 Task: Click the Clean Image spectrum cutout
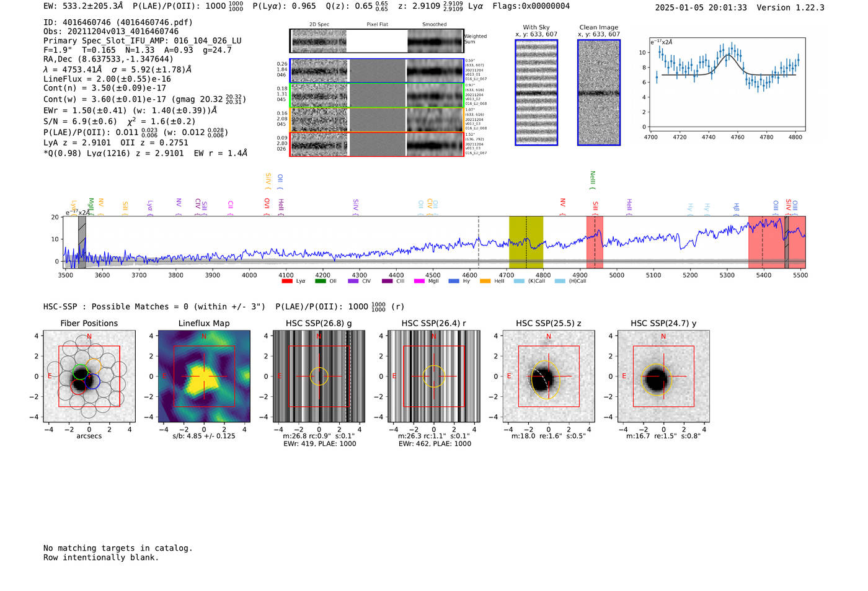pyautogui.click(x=599, y=92)
